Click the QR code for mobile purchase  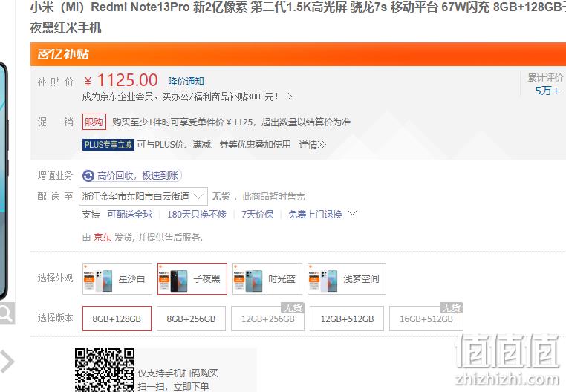pos(105,370)
